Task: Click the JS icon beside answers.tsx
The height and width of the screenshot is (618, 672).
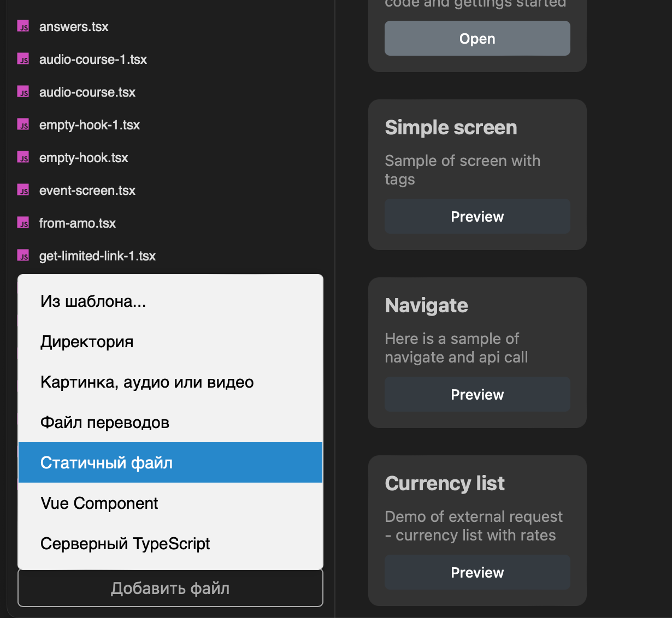Action: (23, 26)
